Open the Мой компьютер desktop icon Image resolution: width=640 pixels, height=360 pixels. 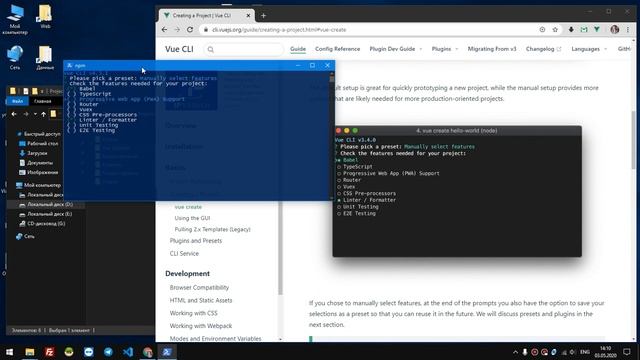coord(15,19)
